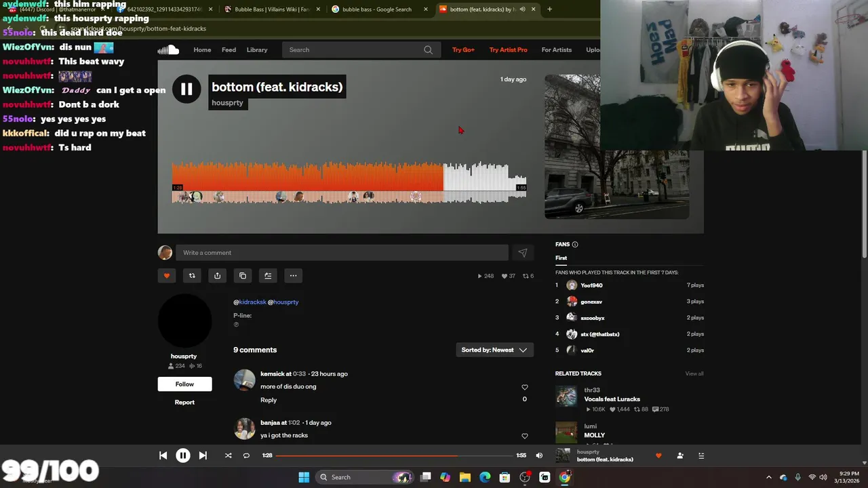This screenshot has height=488, width=868.
Task: Click the search magnifier icon in SoundCloud header
Action: pyautogui.click(x=428, y=49)
